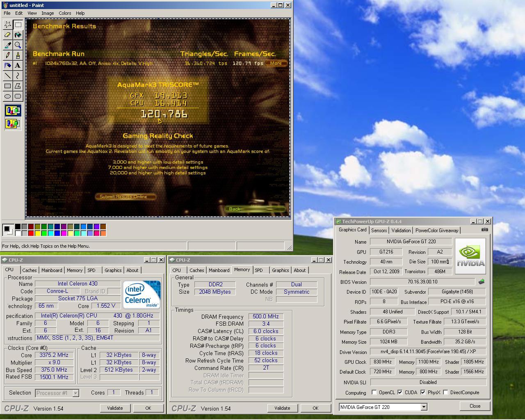Select the Brush tool in Paint

18,55
